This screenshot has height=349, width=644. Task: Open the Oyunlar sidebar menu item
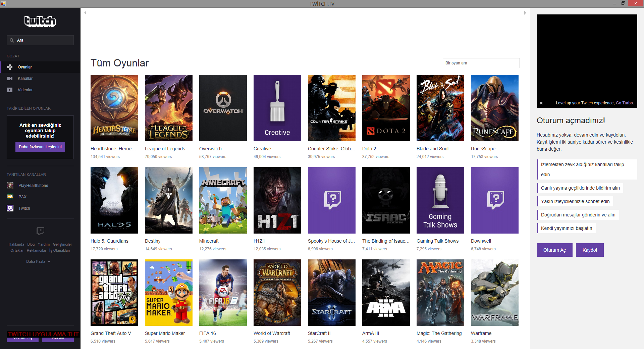40,67
